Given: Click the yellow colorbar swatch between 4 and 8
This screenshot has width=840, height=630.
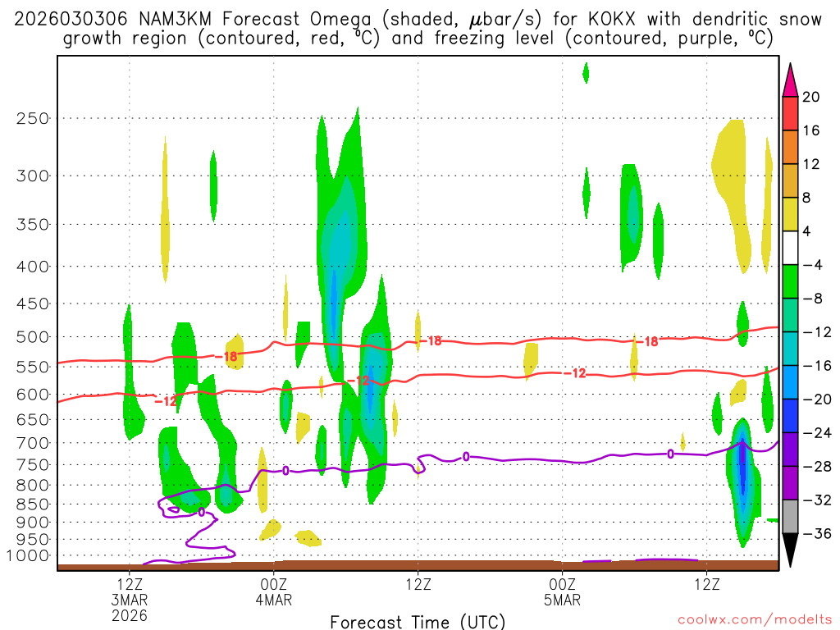Looking at the screenshot, I should pyautogui.click(x=790, y=214).
